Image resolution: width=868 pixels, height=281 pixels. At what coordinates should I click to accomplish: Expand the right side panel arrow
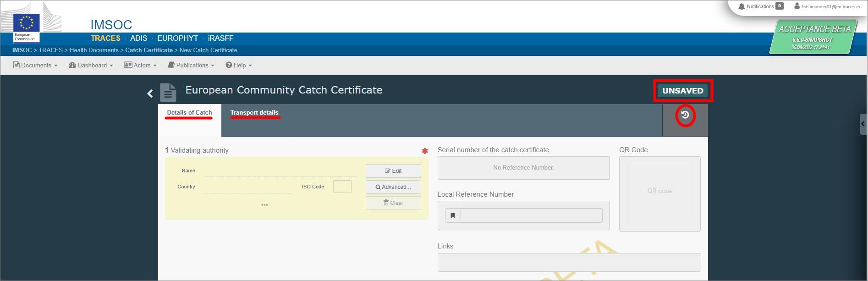click(x=863, y=124)
